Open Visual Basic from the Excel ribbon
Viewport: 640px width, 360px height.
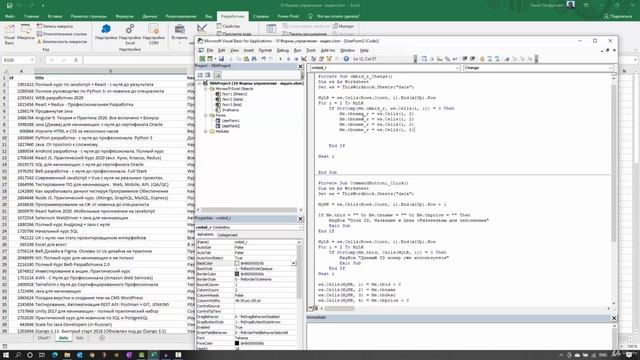(9, 34)
